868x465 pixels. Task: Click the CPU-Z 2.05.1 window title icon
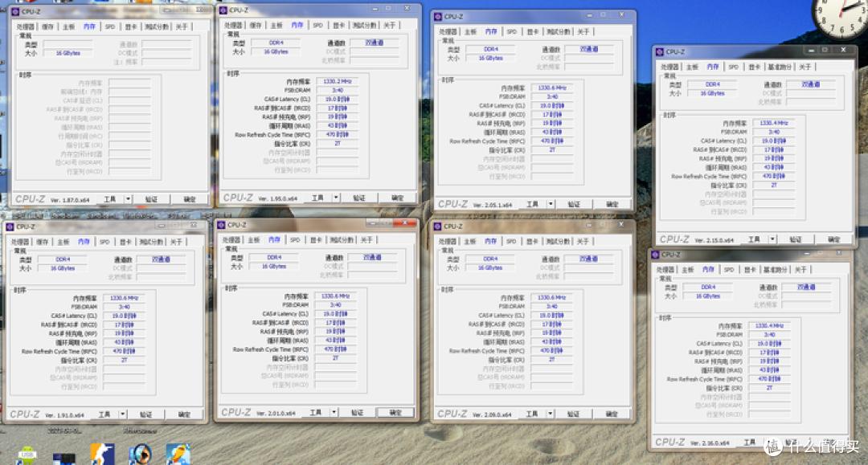(x=438, y=17)
